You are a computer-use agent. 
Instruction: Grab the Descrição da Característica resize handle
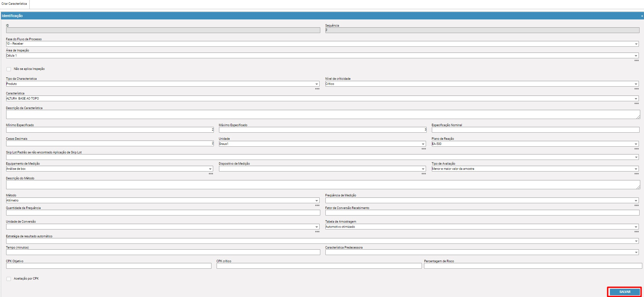[638, 117]
